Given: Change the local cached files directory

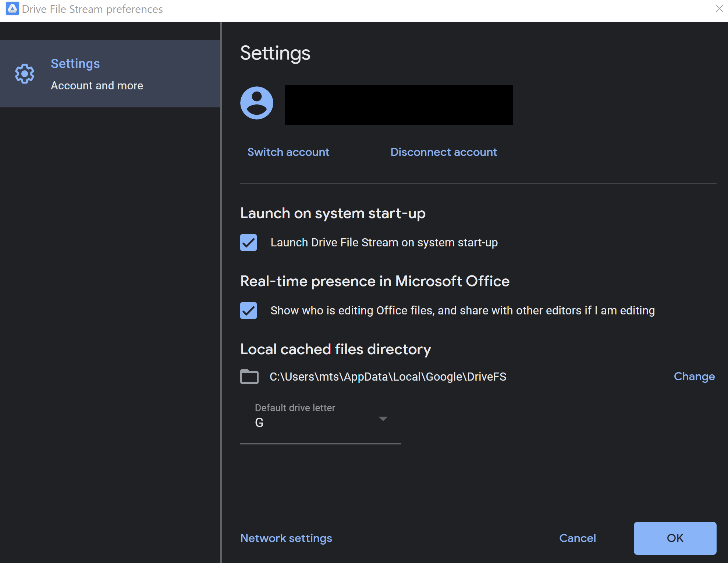Looking at the screenshot, I should pyautogui.click(x=694, y=377).
